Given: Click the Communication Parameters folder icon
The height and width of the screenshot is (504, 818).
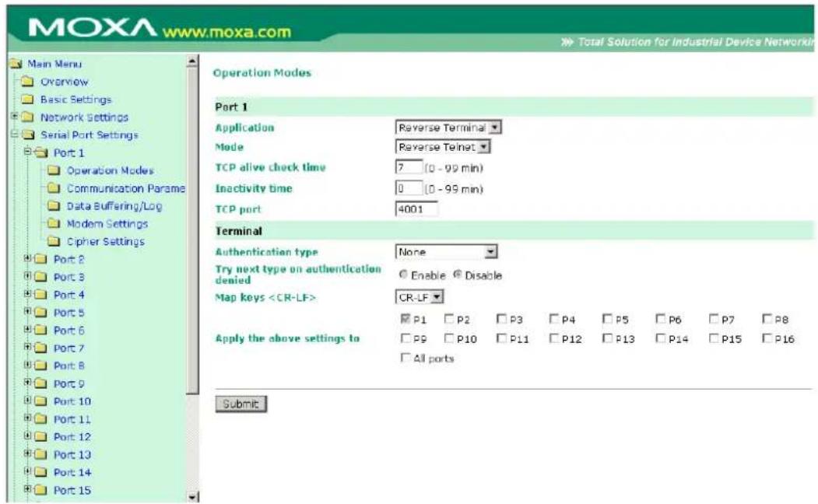Looking at the screenshot, I should point(53,188).
